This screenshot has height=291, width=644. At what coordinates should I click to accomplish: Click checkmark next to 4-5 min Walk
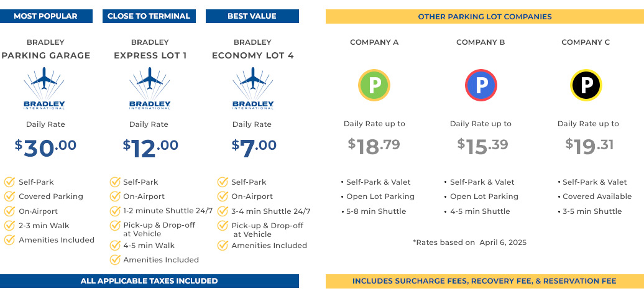pyautogui.click(x=115, y=246)
